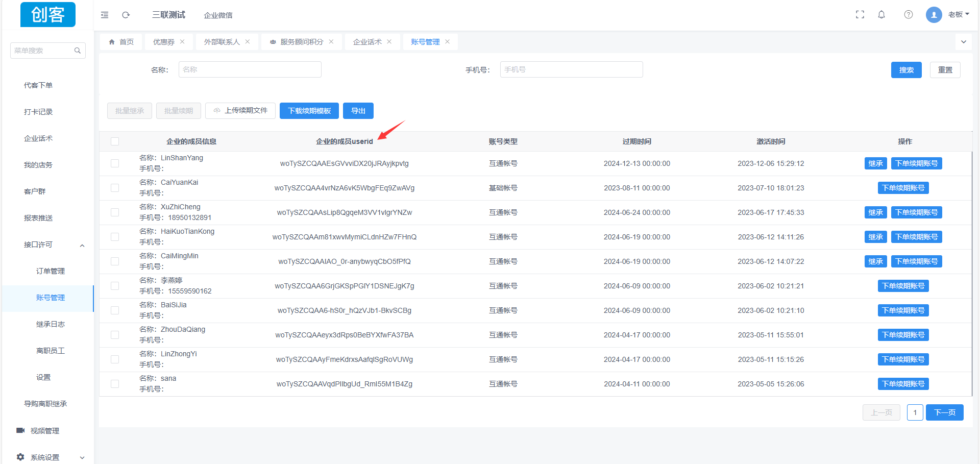
Task: Check the ZhouDaQiang row checkbox
Action: coord(115,335)
